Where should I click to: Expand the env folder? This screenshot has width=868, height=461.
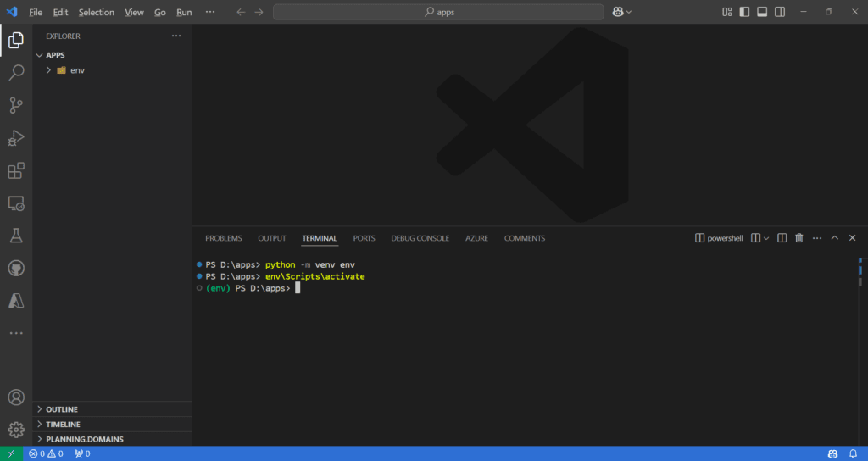tap(48, 70)
